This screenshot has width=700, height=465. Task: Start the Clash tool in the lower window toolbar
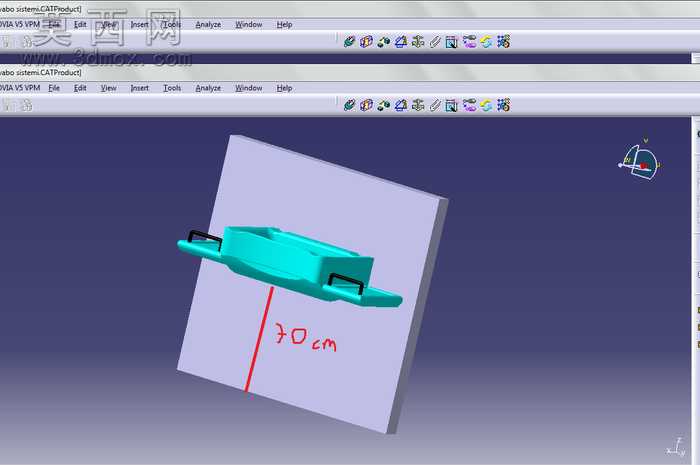pos(350,105)
